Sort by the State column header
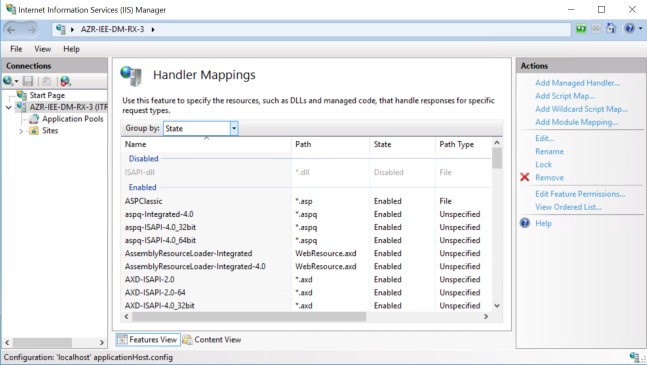 coord(402,144)
